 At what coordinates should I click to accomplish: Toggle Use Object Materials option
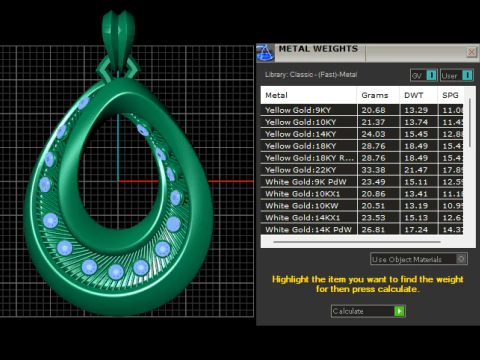tap(419, 259)
